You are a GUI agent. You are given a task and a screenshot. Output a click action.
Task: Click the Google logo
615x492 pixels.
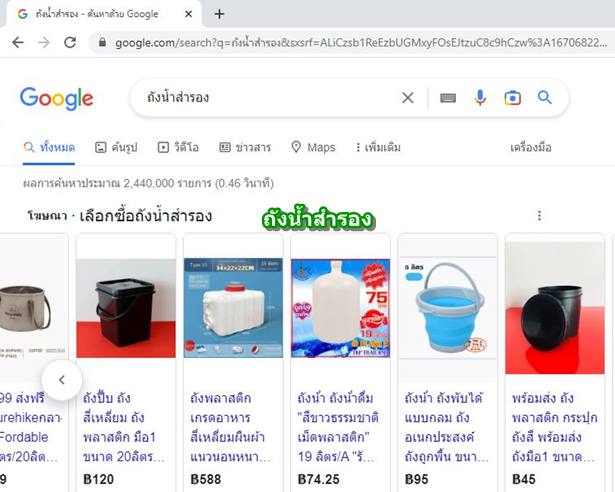(57, 98)
